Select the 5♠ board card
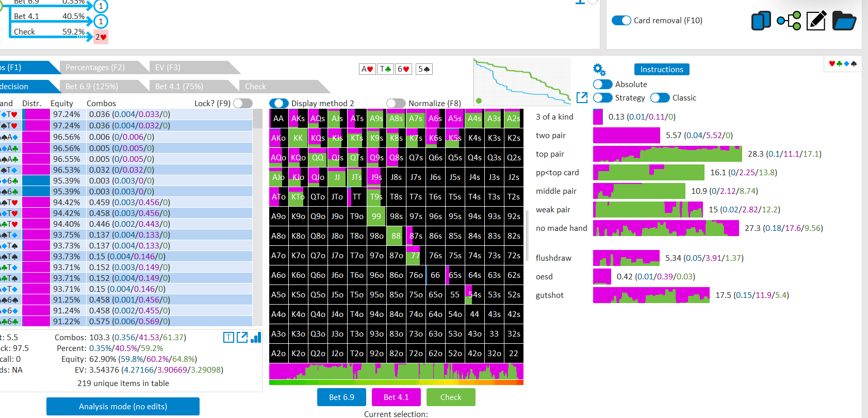This screenshot has width=868, height=418. coord(424,69)
